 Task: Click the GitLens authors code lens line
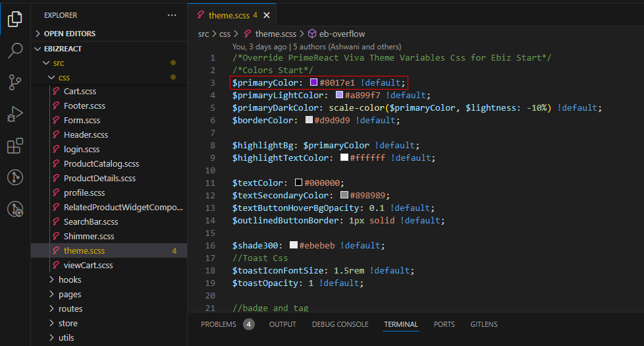317,46
